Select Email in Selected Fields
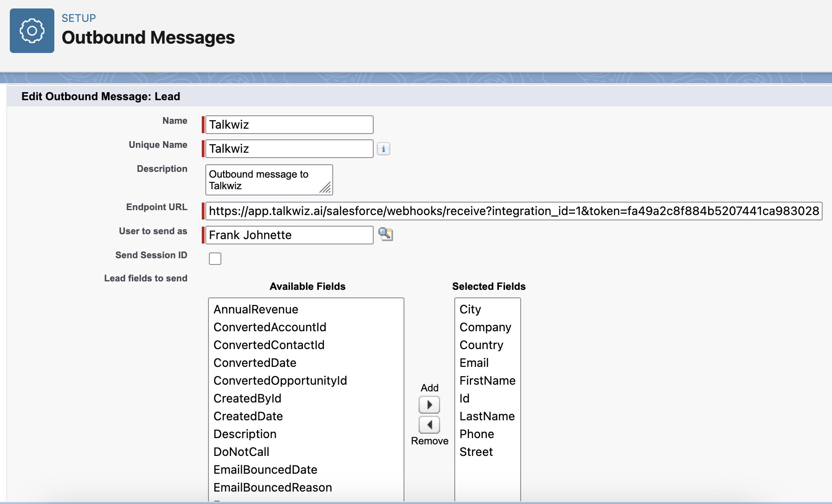 point(488,363)
